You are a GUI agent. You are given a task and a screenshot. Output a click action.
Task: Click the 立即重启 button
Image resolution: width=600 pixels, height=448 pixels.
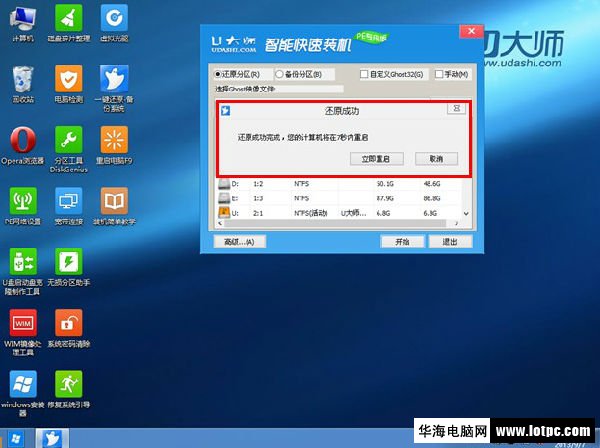click(376, 159)
